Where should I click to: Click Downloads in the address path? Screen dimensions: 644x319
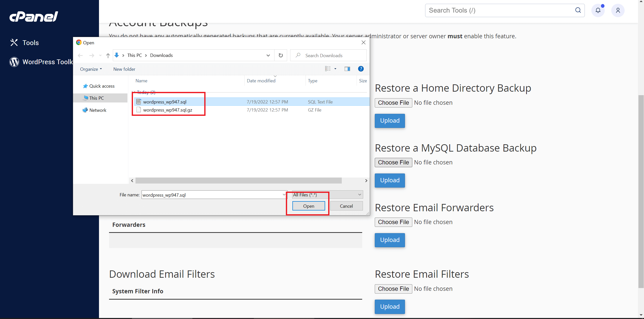coord(161,55)
